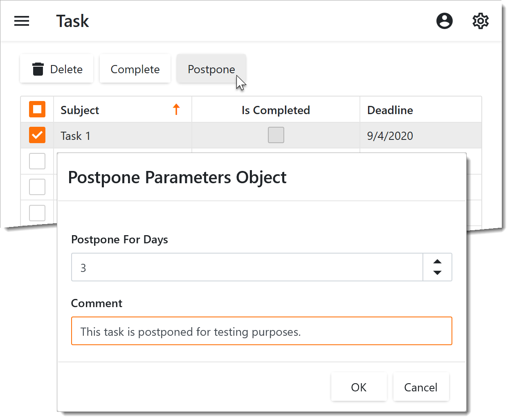Screen dimensions: 510x420
Task: Confirm the dialog with OK
Action: [359, 387]
